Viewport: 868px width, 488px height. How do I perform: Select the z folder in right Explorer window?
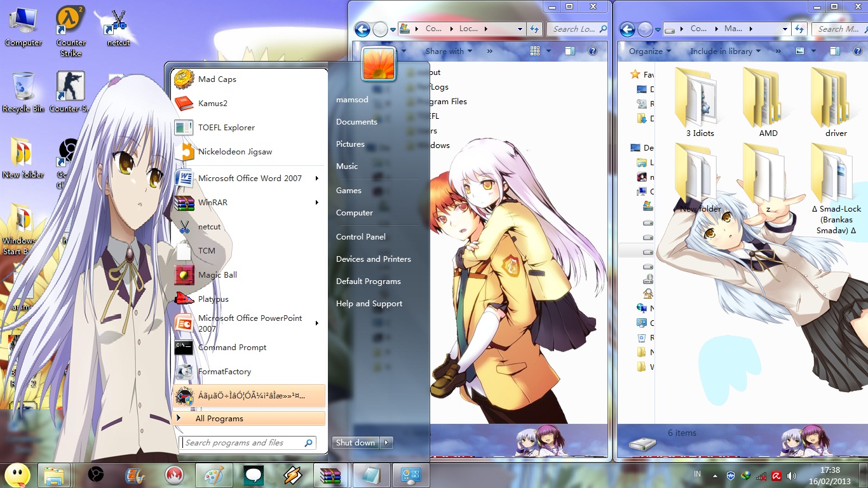click(768, 179)
